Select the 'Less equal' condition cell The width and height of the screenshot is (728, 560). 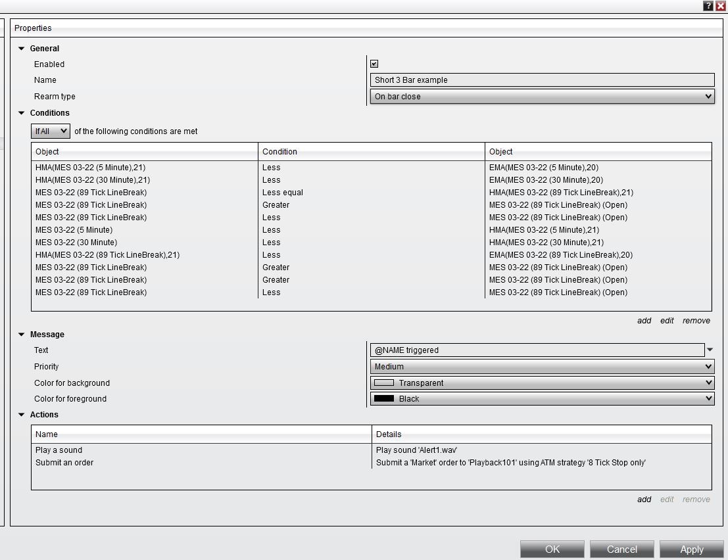[x=283, y=193]
